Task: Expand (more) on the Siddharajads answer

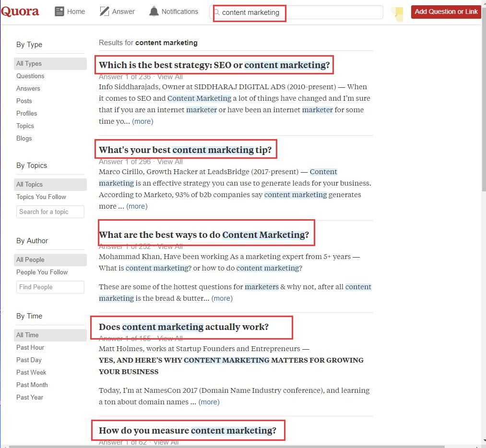Action: 142,121
